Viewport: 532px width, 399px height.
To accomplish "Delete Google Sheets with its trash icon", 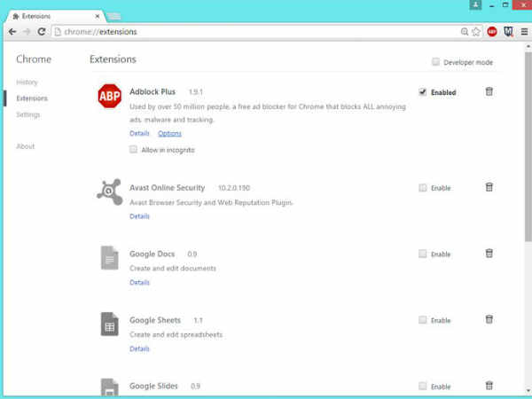I will pyautogui.click(x=489, y=319).
